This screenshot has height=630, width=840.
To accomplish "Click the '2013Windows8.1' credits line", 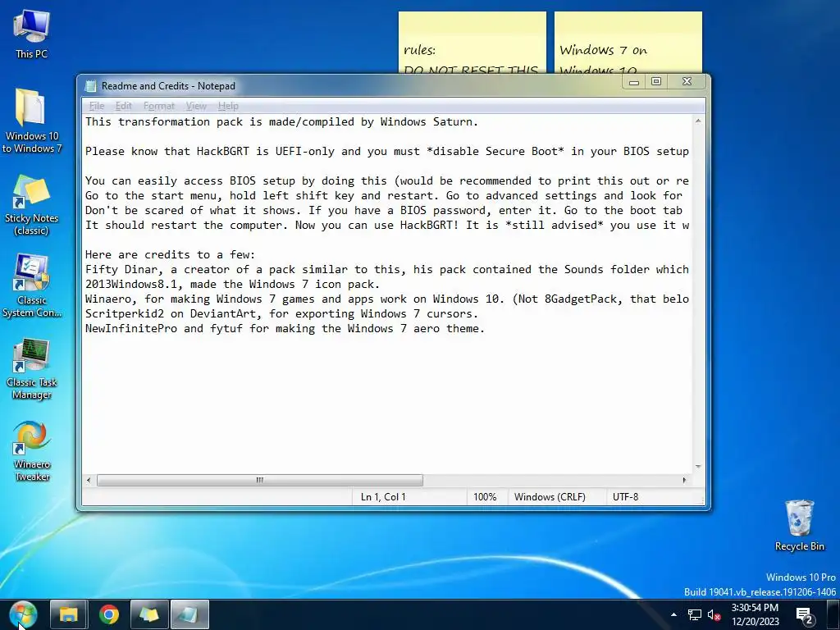I will point(232,285).
